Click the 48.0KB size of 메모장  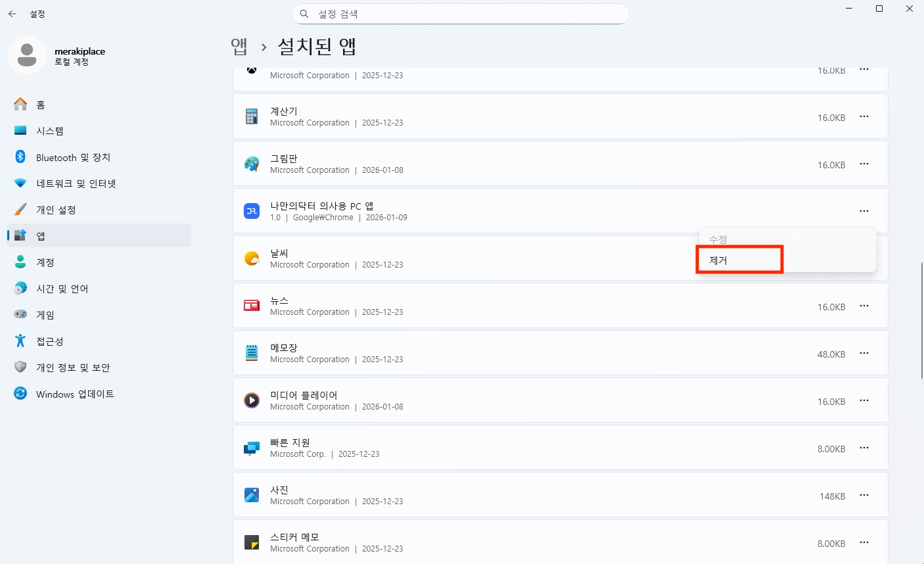[831, 354]
